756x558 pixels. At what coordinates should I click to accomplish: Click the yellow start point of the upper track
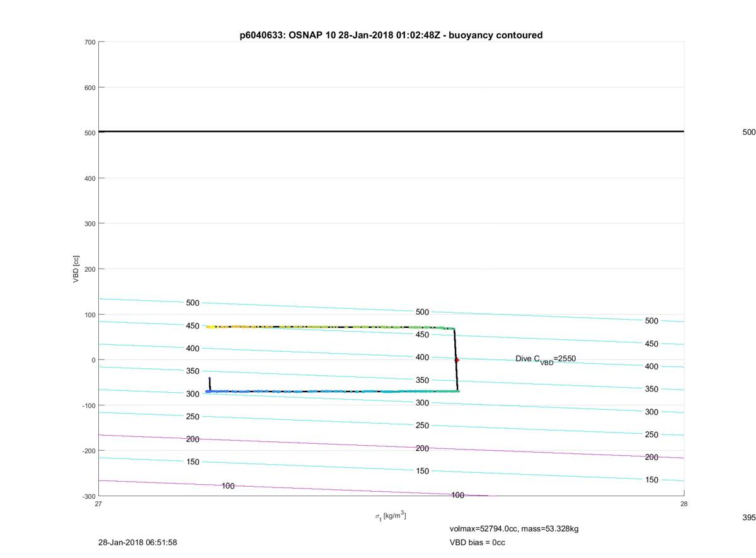click(209, 327)
